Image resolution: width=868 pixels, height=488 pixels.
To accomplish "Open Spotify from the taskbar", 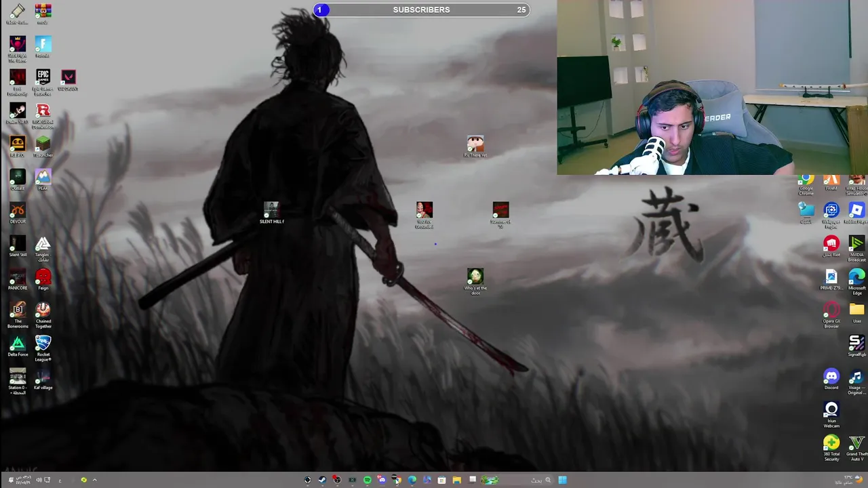I will [367, 480].
